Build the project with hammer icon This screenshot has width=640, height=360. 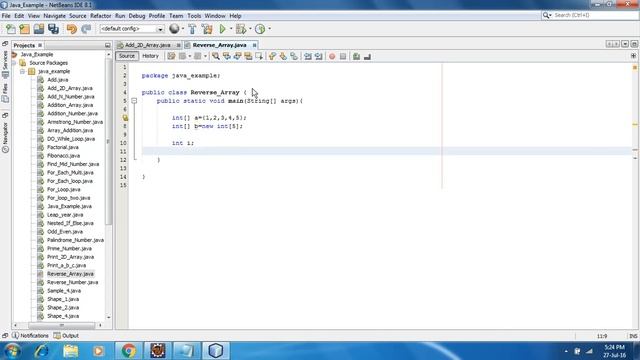[x=192, y=29]
